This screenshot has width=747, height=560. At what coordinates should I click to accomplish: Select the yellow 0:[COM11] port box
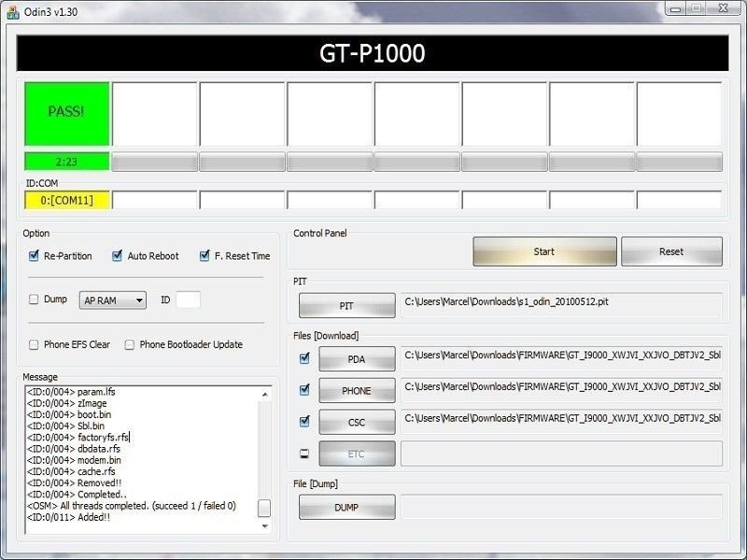pos(67,200)
